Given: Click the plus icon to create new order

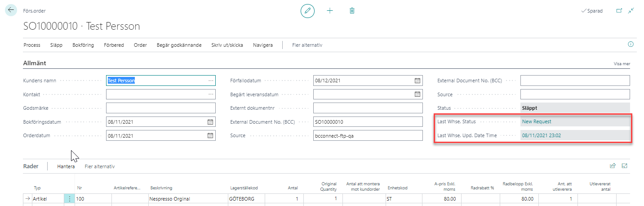Looking at the screenshot, I should (330, 11).
